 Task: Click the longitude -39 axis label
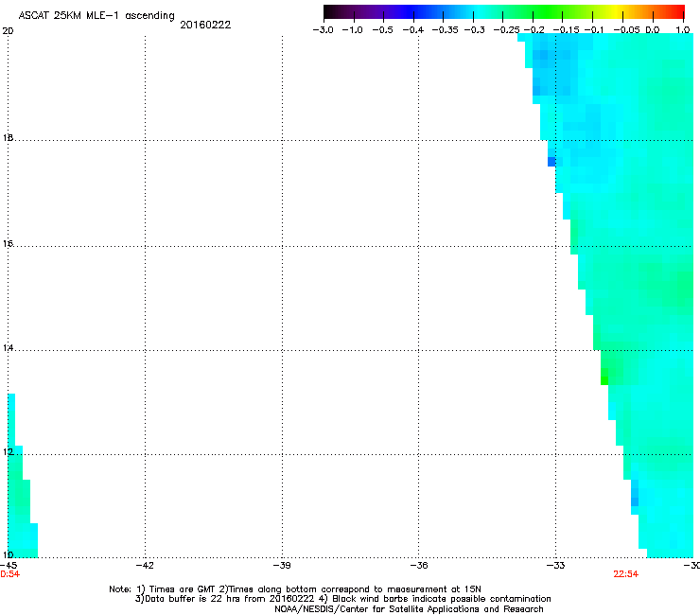[282, 566]
